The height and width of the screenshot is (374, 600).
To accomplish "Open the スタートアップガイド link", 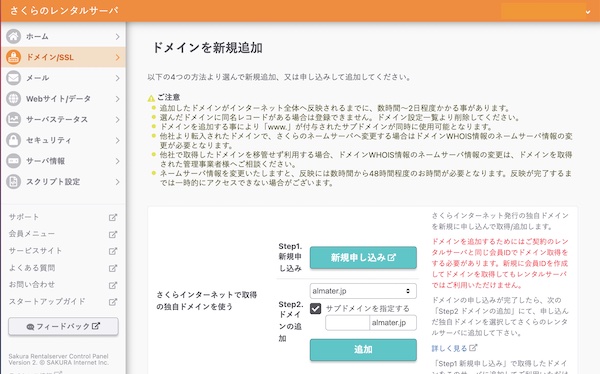I will [x=47, y=301].
